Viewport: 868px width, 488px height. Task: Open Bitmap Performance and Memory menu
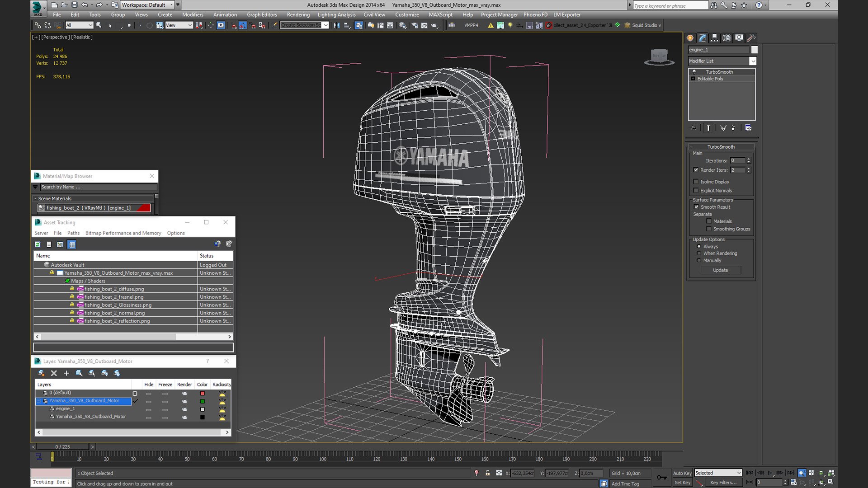[x=123, y=233]
